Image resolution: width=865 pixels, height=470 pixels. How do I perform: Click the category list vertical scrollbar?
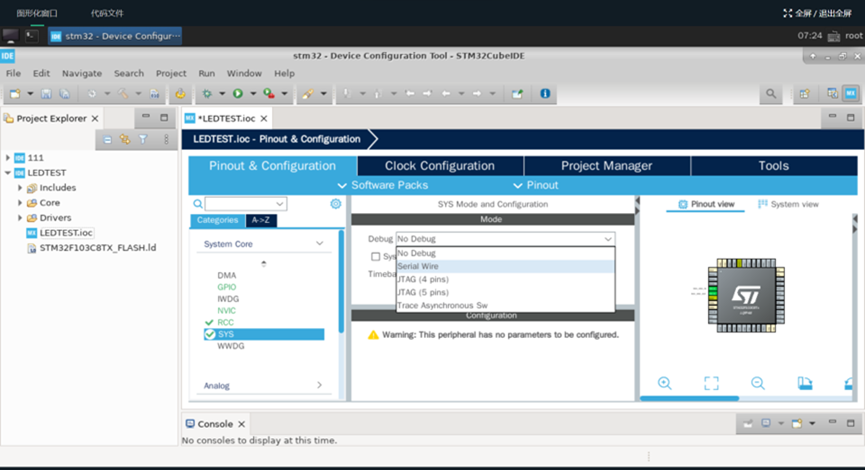(x=341, y=281)
